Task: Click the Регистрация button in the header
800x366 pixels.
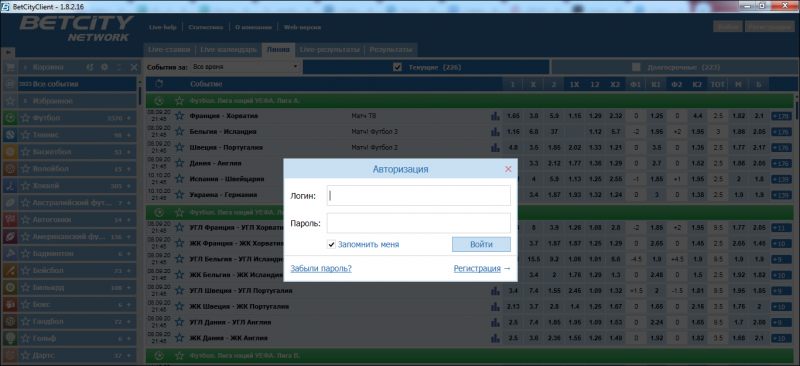Action: (x=770, y=27)
